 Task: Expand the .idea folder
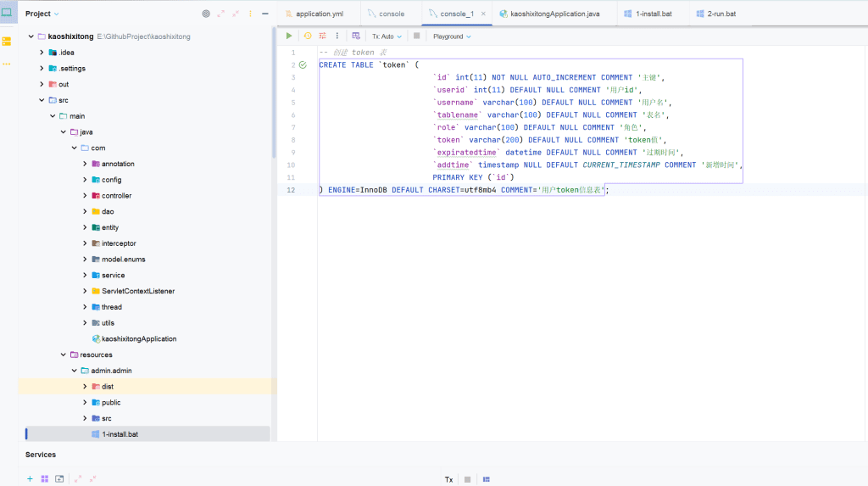[x=42, y=53]
